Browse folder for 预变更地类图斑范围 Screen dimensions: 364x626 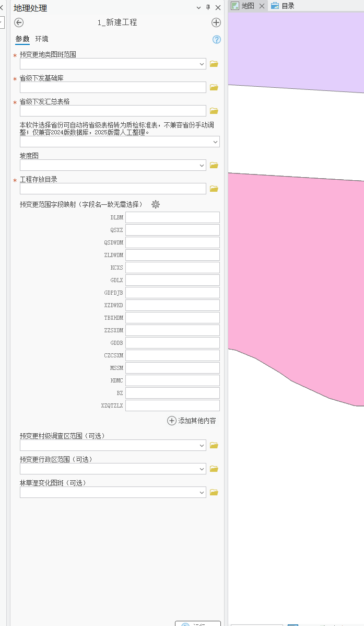coord(214,64)
